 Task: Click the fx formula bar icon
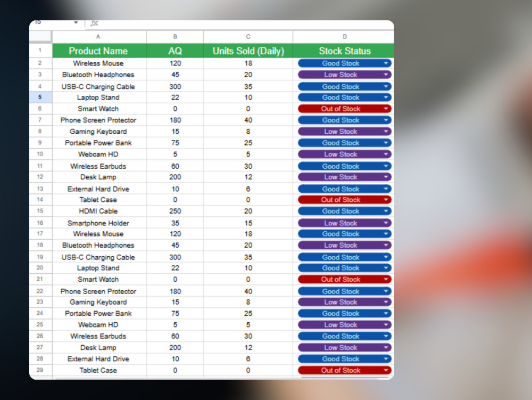tap(94, 23)
